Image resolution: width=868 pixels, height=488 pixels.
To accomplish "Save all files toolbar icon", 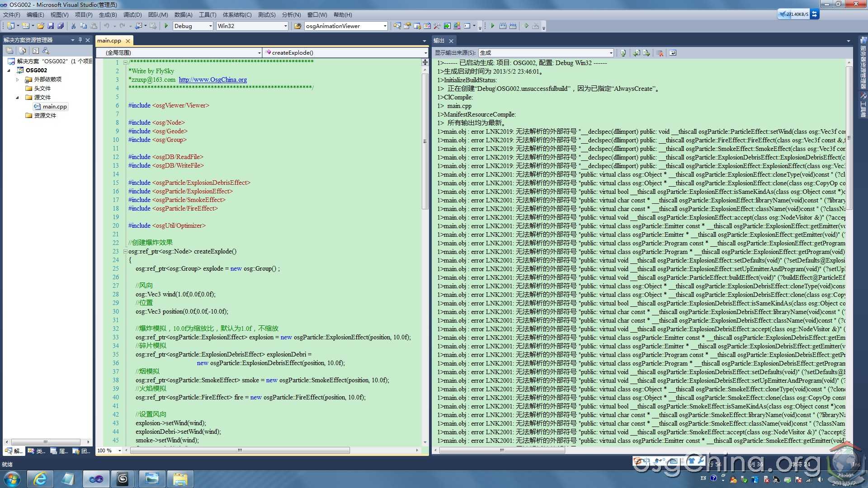I will coord(61,26).
